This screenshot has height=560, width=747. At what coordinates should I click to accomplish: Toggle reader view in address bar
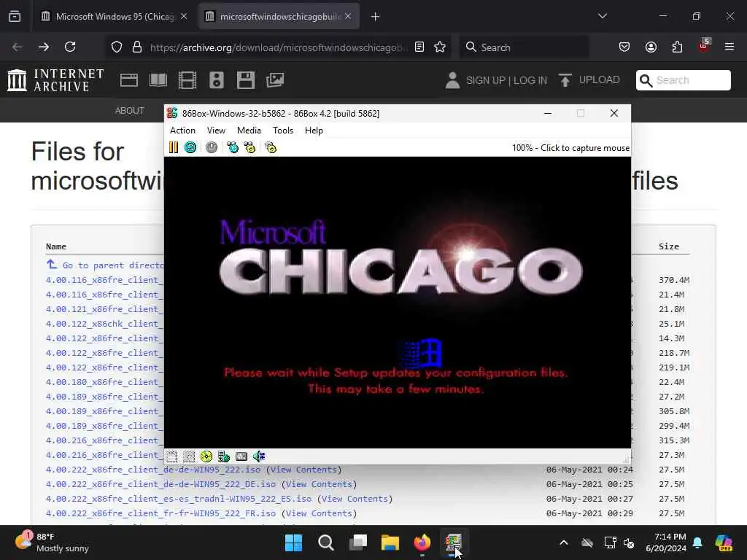(419, 47)
